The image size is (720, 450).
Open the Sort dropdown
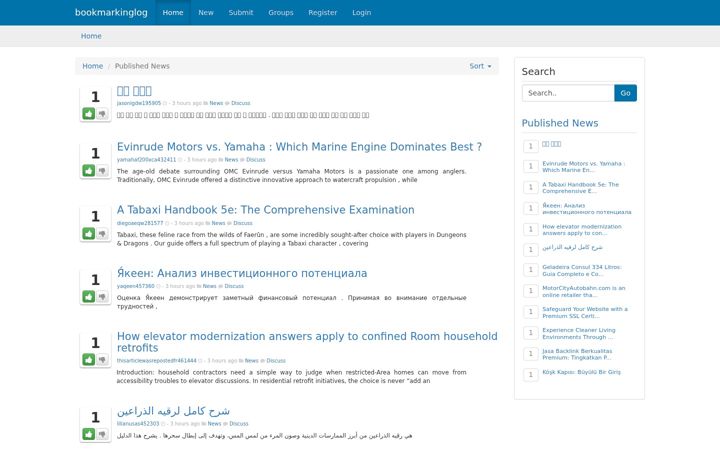click(480, 66)
